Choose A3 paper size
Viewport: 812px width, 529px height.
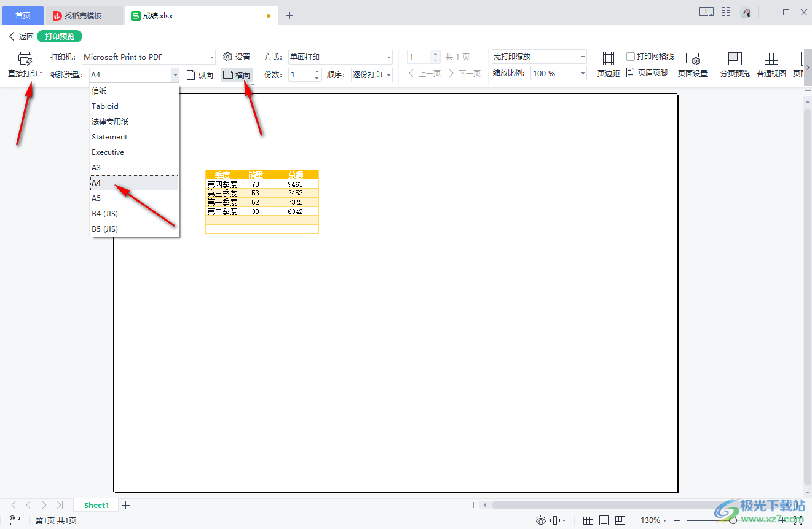(x=135, y=167)
